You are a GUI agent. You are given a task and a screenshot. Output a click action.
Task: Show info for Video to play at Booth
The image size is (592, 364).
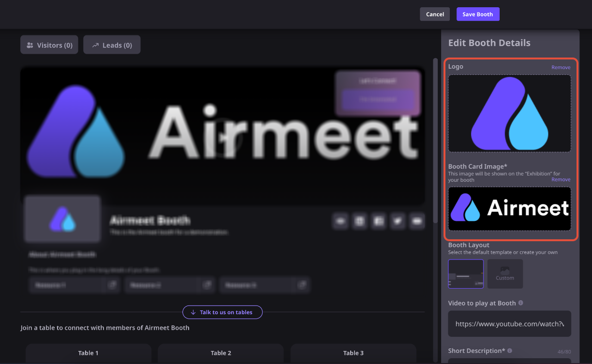click(521, 303)
